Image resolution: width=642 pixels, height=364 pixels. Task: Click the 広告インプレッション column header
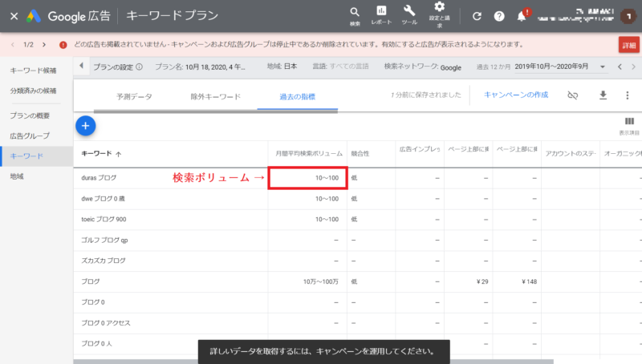(x=420, y=149)
